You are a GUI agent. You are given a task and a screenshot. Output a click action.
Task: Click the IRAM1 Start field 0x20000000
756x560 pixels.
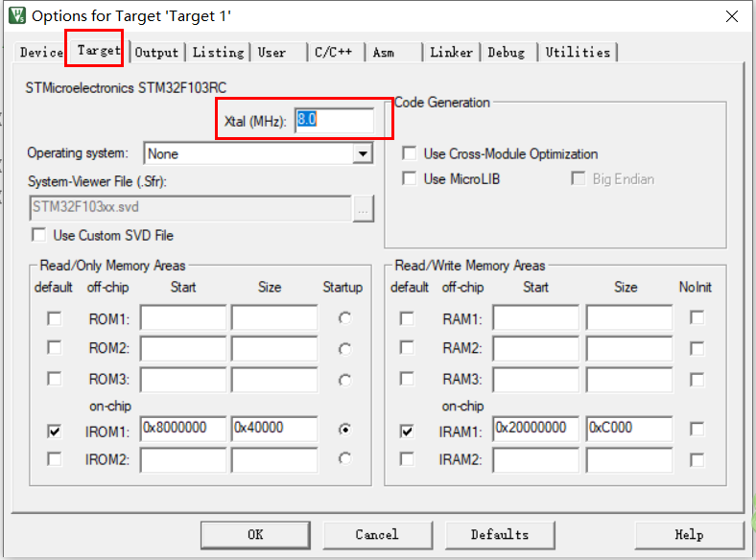pyautogui.click(x=535, y=429)
